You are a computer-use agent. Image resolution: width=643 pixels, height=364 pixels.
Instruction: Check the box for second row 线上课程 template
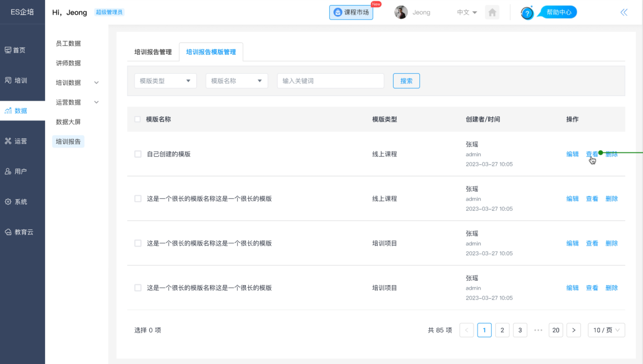(138, 199)
